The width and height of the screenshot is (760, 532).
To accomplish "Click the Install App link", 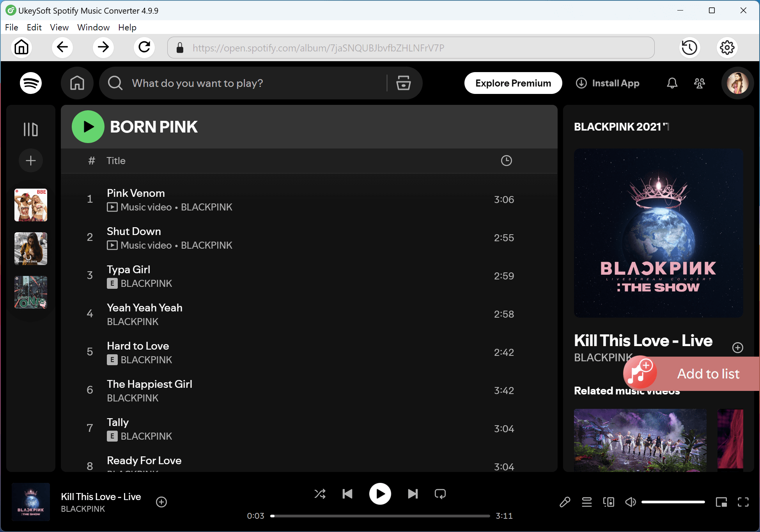I will pos(608,83).
